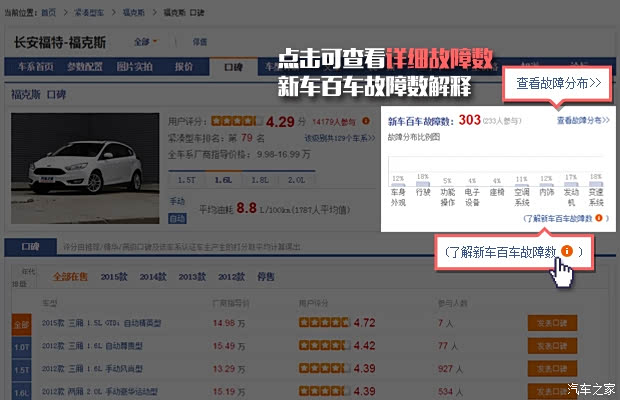Image resolution: width=620 pixels, height=400 pixels.
Task: Click the 车身外观 bar in the fault chart
Action: [x=398, y=184]
